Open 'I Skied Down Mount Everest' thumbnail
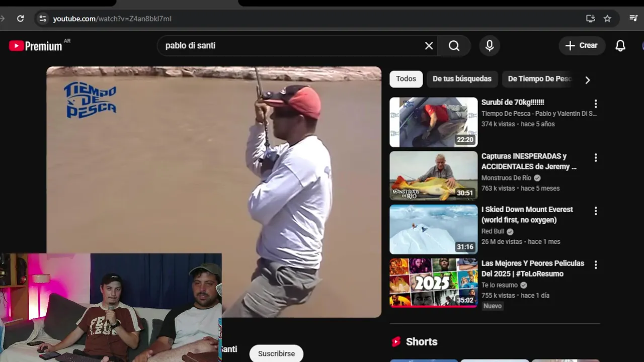The width and height of the screenshot is (644, 362). tap(433, 229)
